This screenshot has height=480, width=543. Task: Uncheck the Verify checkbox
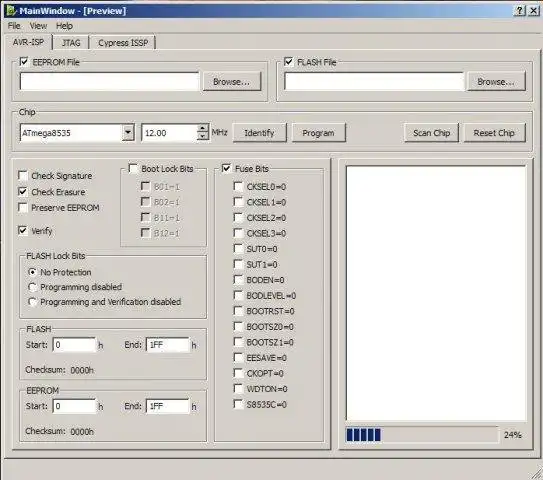pyautogui.click(x=23, y=230)
